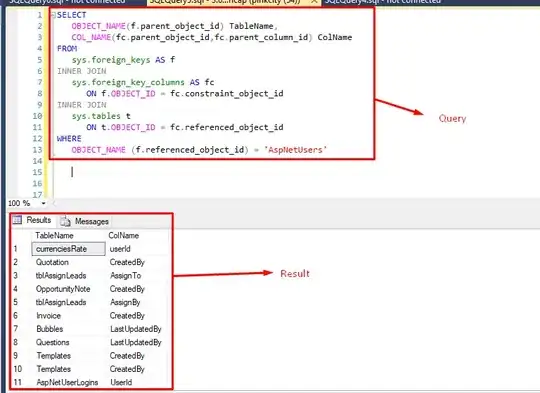Collapse the SELECT statement outline
The width and height of the screenshot is (540, 393).
click(x=53, y=15)
